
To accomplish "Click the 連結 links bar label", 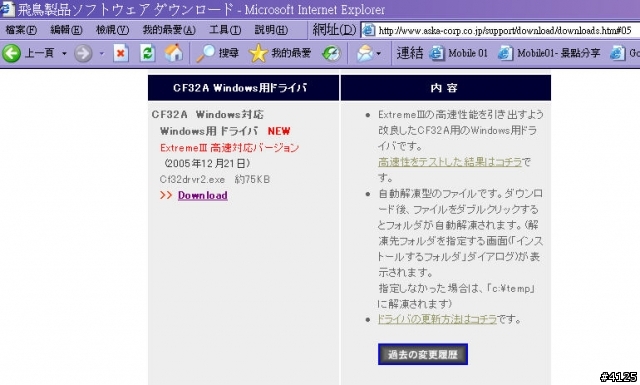I will click(x=409, y=53).
